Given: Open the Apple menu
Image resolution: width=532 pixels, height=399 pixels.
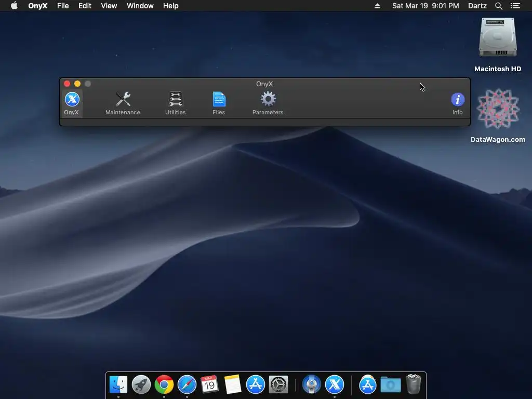Looking at the screenshot, I should [14, 6].
